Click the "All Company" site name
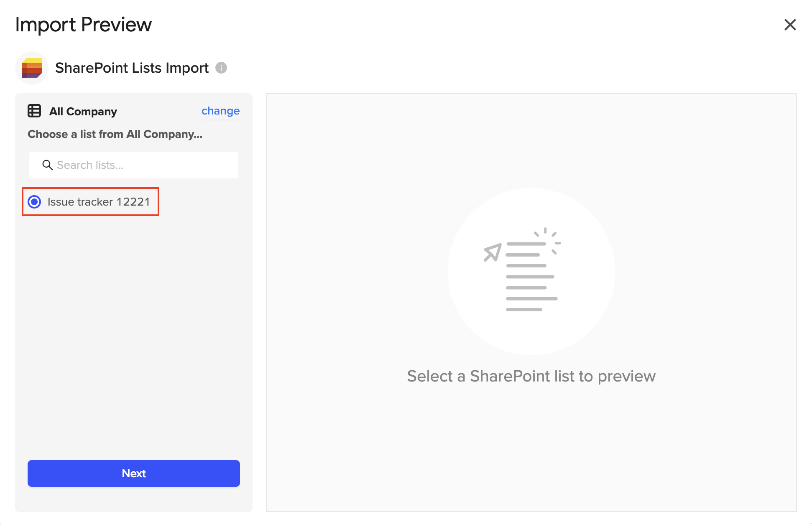 pos(83,112)
